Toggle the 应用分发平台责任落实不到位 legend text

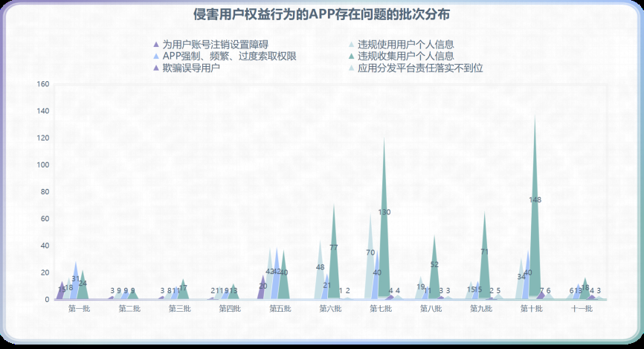(420, 68)
